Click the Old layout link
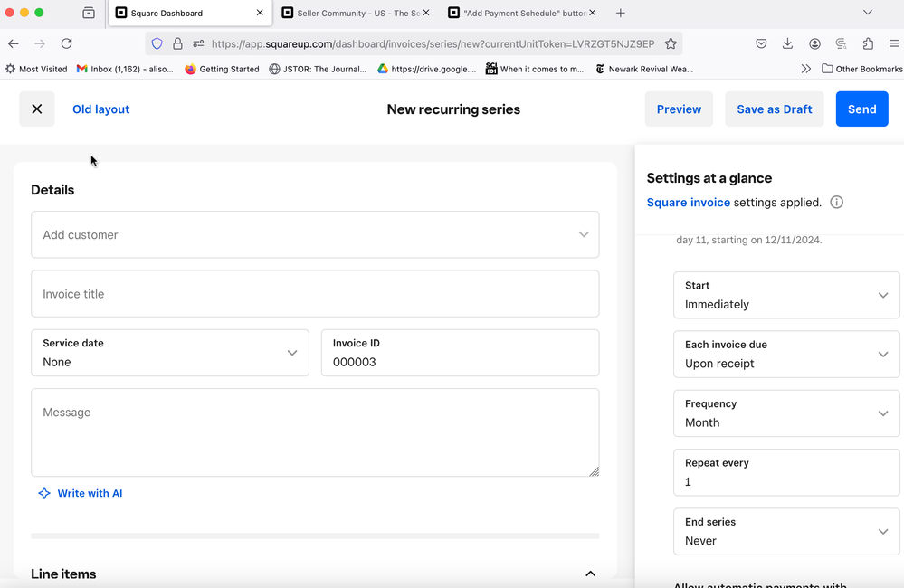904x588 pixels. pyautogui.click(x=101, y=109)
